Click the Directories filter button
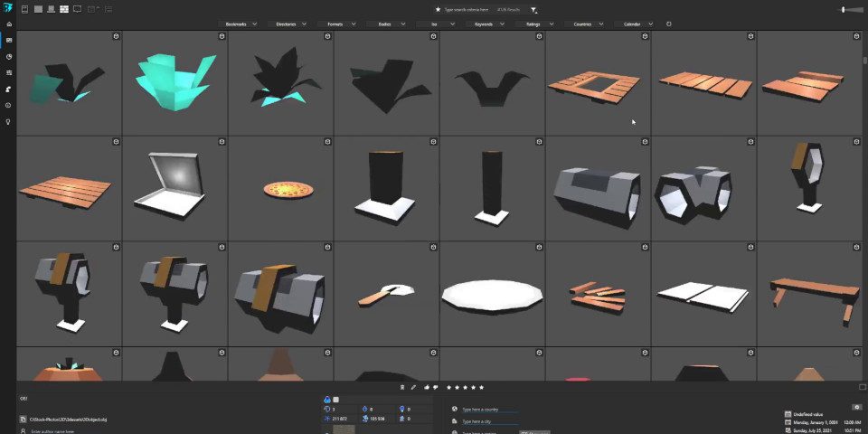This screenshot has width=868, height=434. pos(287,24)
